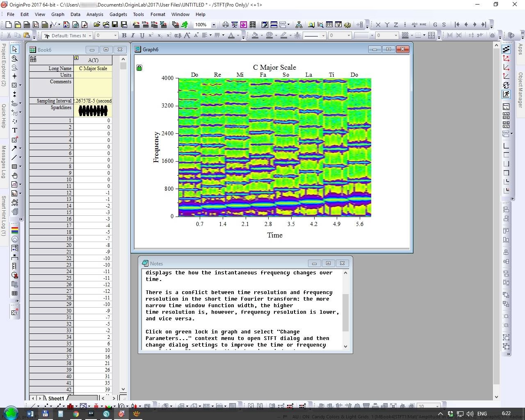Select the Pan hand tool

[15, 176]
